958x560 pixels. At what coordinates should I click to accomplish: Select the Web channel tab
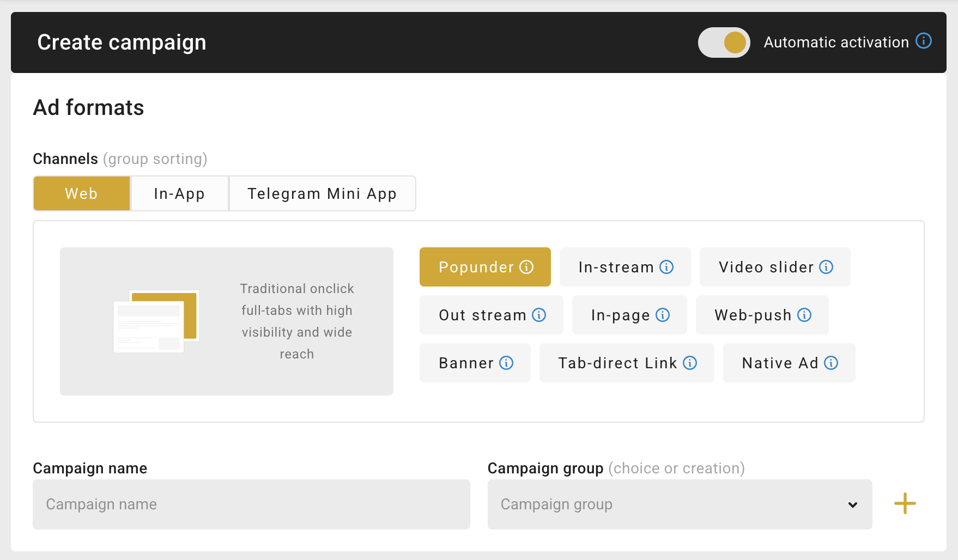coord(82,193)
